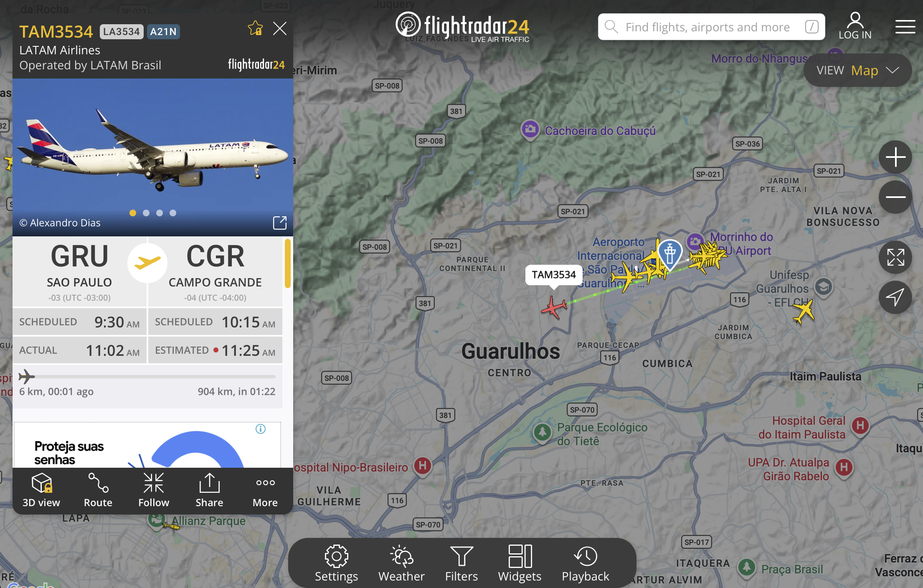Select the second photo carousel dot
The image size is (923, 588).
pyautogui.click(x=146, y=213)
